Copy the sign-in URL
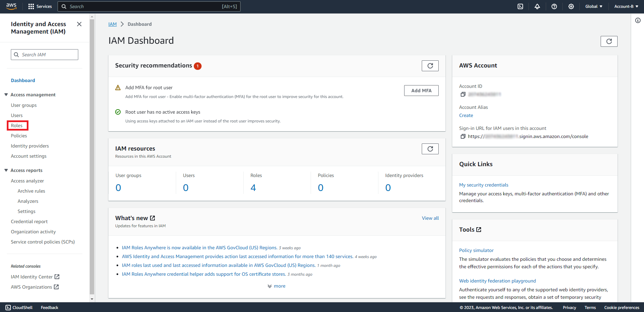The width and height of the screenshot is (644, 312). (463, 136)
